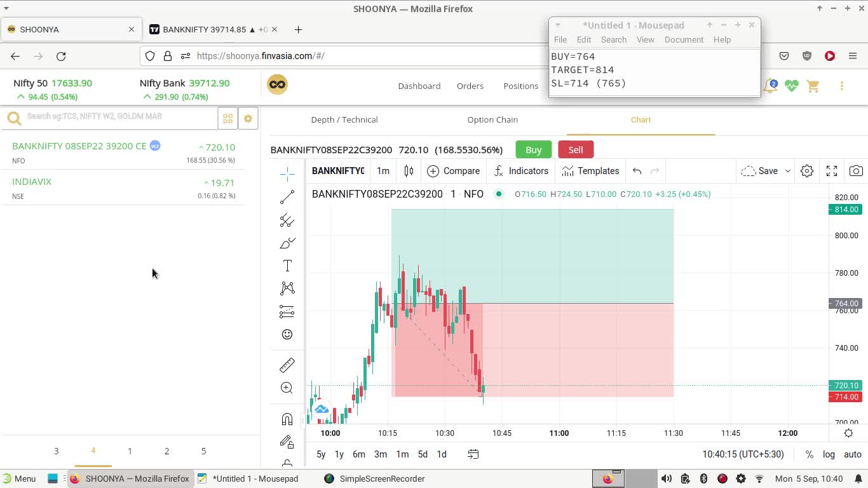
Task: Switch to the Option Chain tab
Action: pyautogui.click(x=492, y=119)
